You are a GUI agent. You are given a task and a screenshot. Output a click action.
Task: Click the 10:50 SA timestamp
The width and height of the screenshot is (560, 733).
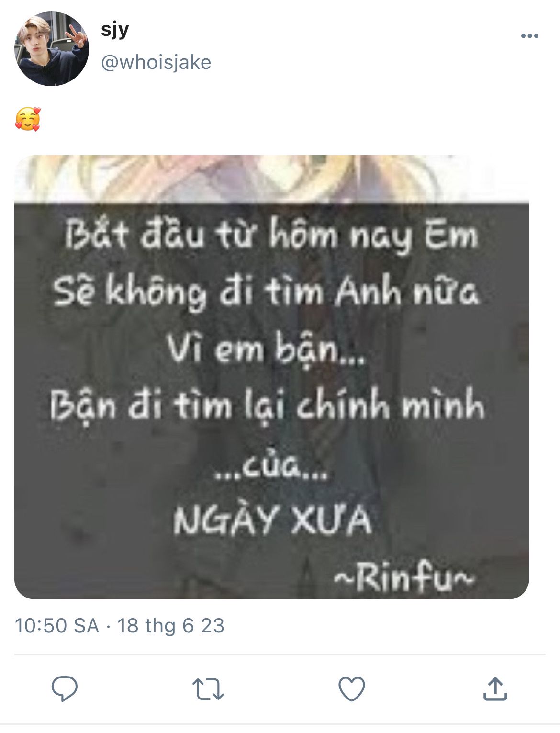pyautogui.click(x=57, y=626)
